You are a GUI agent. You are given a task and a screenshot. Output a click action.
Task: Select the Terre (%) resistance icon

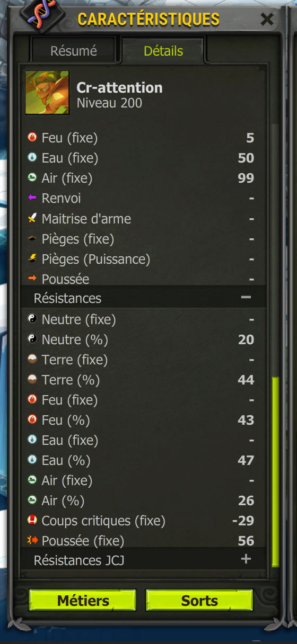[32, 379]
